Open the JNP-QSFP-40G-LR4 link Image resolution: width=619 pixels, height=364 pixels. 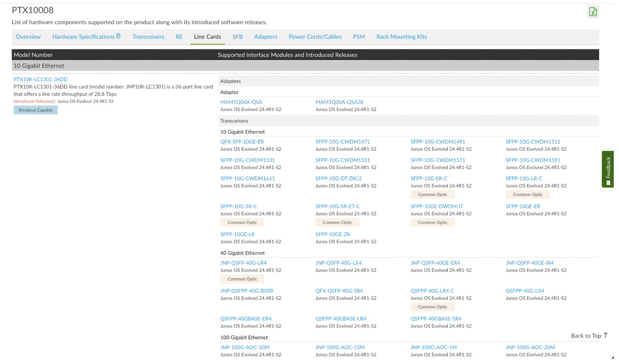(243, 263)
